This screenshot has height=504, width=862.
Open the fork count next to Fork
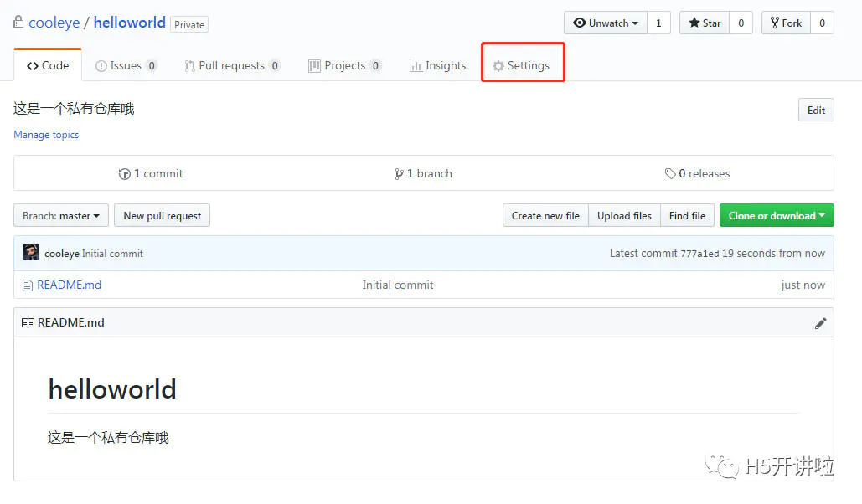point(822,23)
